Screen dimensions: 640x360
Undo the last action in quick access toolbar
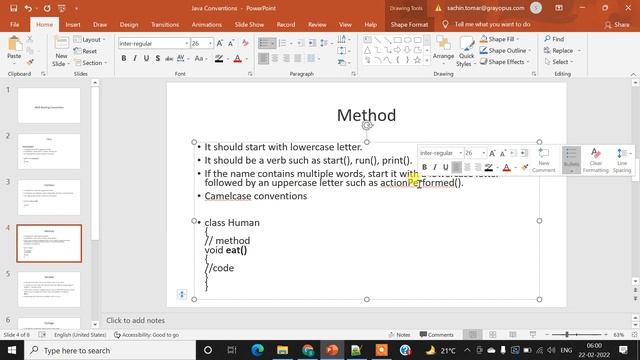click(28, 8)
